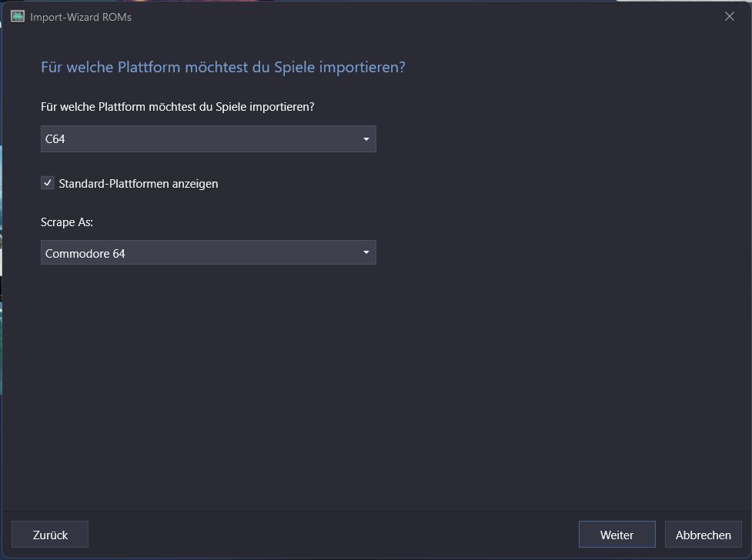Select the 'C64' text in the platform field
Viewport: 752px width, 560px height.
coord(55,139)
